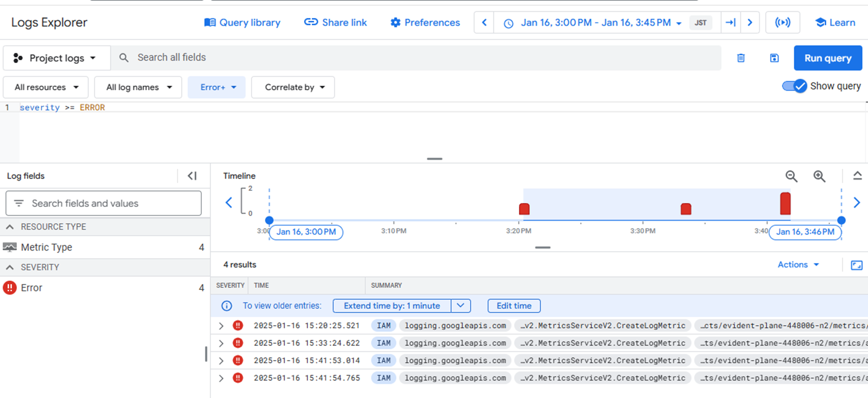Expand the 15:33:24.622 log entry
This screenshot has height=398, width=868.
[x=221, y=343]
